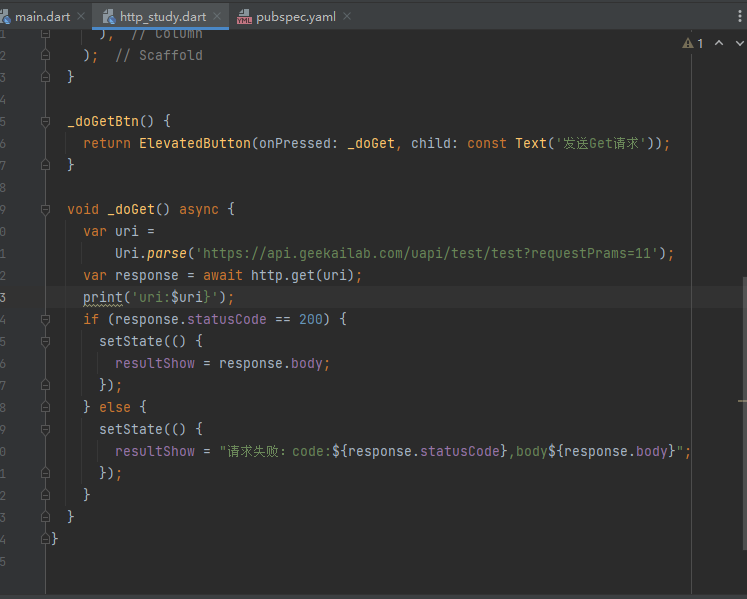Screen dimensions: 747x599
Task: Click fold end marker of _doGetBtn closing brace
Action: pyautogui.click(x=45, y=165)
